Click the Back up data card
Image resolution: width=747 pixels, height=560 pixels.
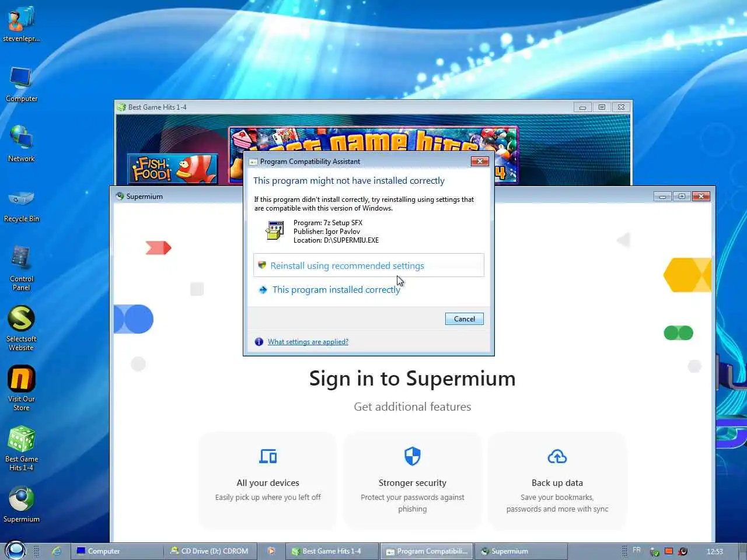tap(557, 480)
